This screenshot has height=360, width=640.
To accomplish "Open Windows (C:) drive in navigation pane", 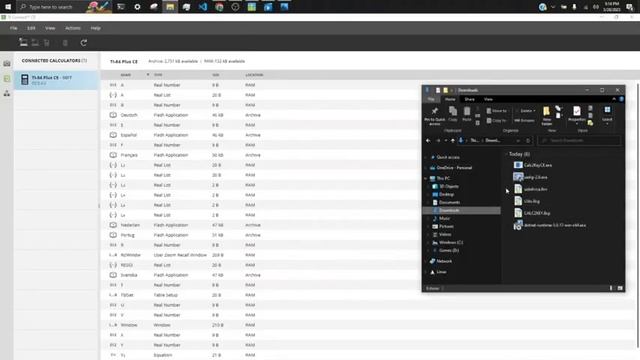I will [451, 242].
